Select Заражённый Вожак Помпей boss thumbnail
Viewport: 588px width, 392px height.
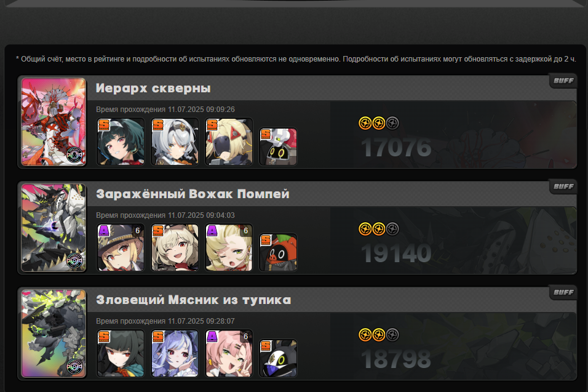pos(54,228)
